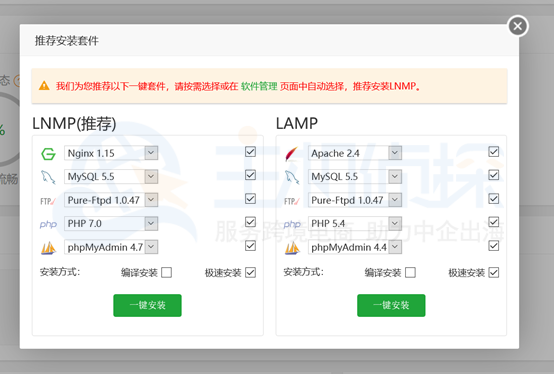Click the 安装方式 label under LNMP
The height and width of the screenshot is (374, 554).
60,272
